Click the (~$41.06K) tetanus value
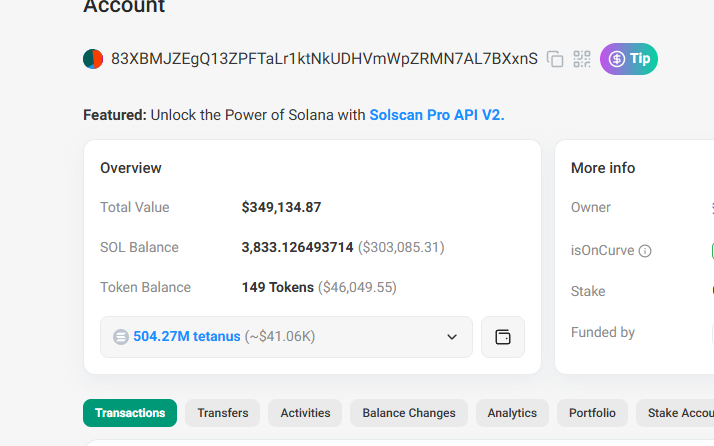Screen dimensions: 714x446 (x=280, y=336)
